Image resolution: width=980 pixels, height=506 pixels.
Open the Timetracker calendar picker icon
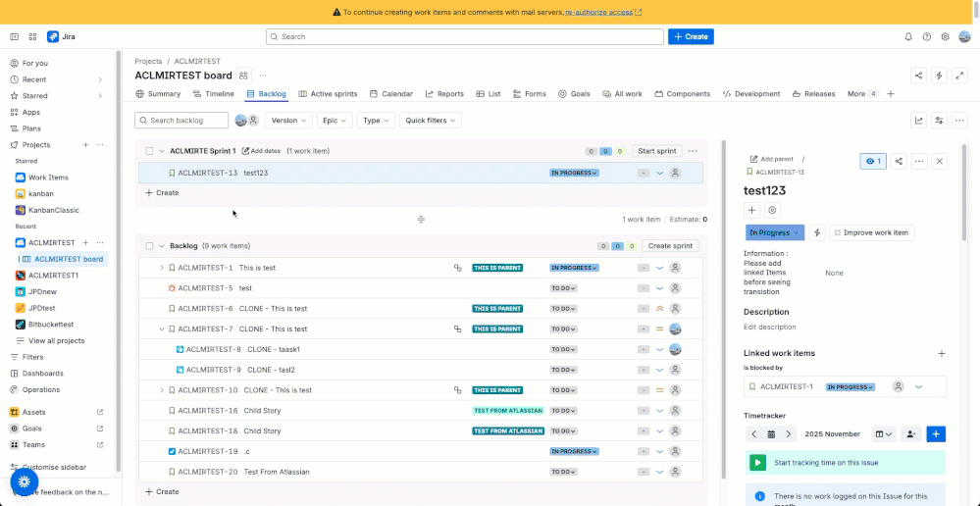(x=772, y=434)
